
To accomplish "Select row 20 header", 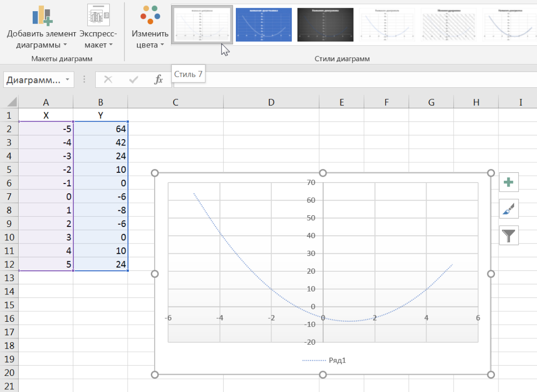I will click(9, 372).
